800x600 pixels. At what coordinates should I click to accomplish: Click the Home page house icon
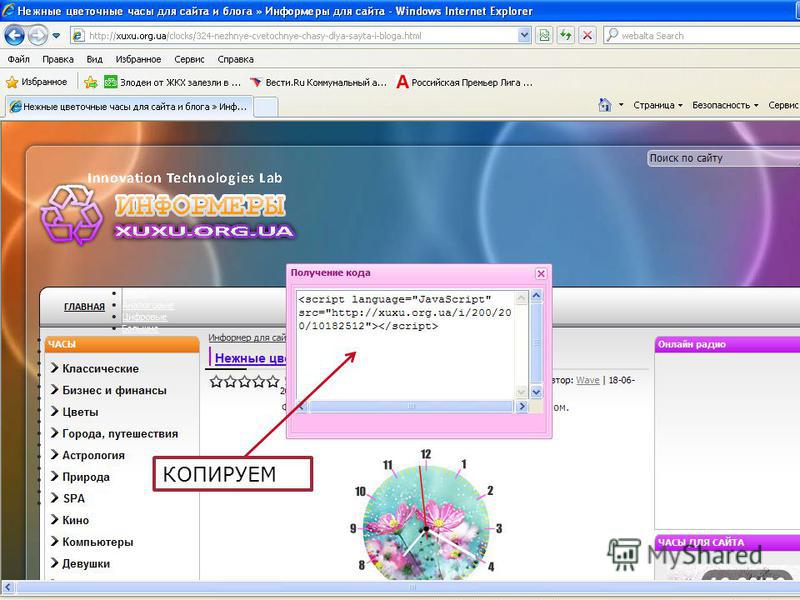click(x=605, y=105)
